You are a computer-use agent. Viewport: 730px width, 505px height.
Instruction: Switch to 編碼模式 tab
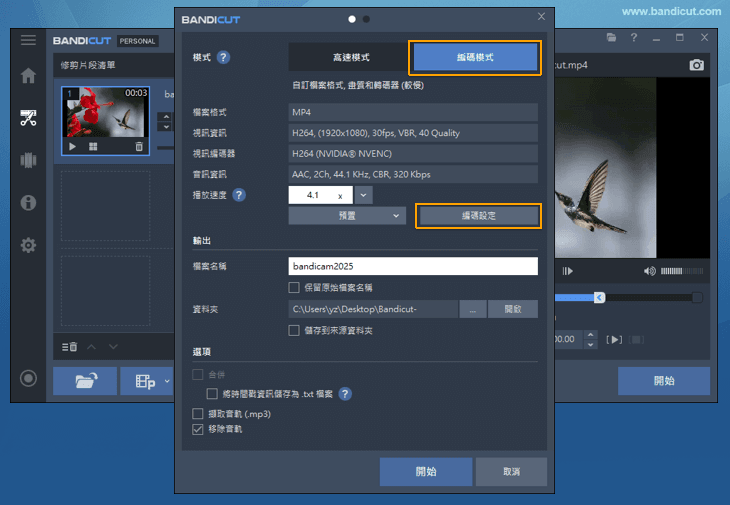pos(475,57)
